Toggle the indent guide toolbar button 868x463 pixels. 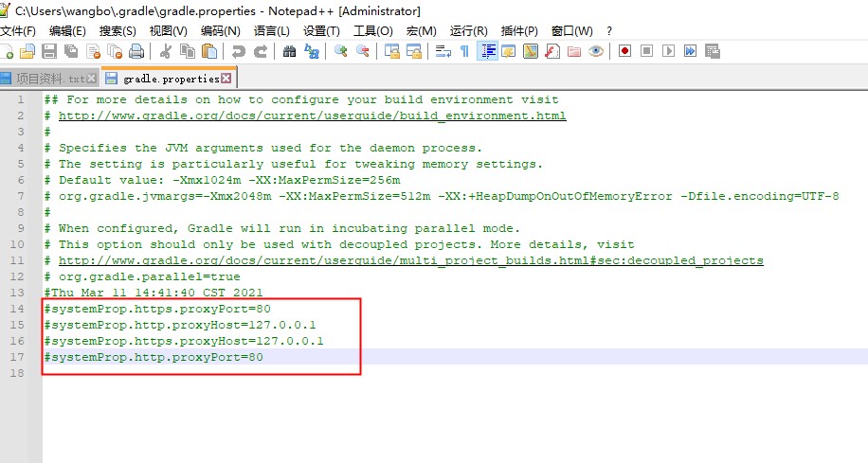487,51
